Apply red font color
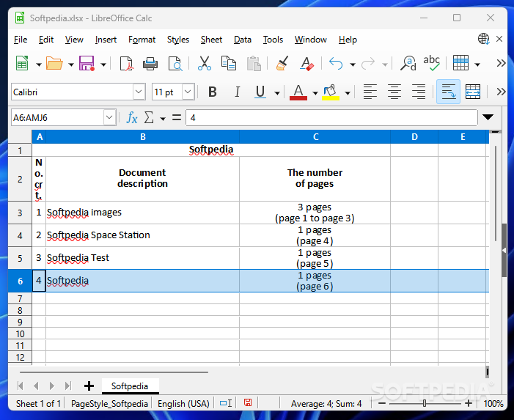The width and height of the screenshot is (514, 420). [298, 92]
